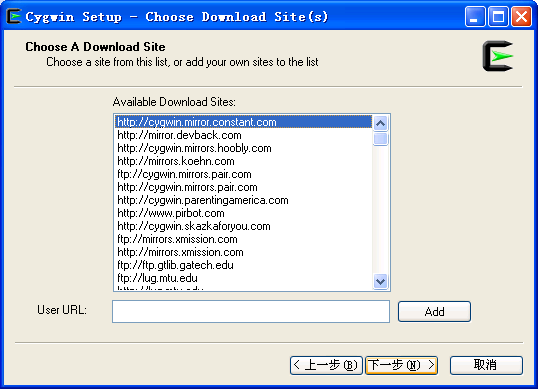
Task: Click the Cygwin logo in dialog header
Action: pyautogui.click(x=498, y=56)
